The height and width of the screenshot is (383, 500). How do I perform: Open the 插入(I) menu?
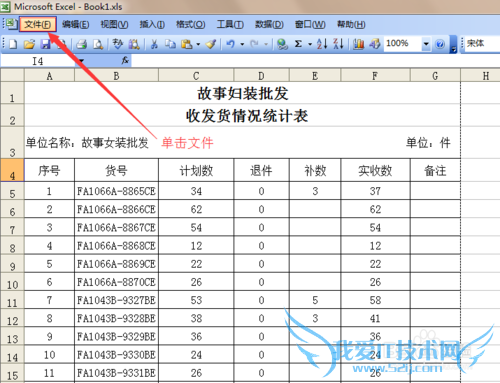[152, 24]
